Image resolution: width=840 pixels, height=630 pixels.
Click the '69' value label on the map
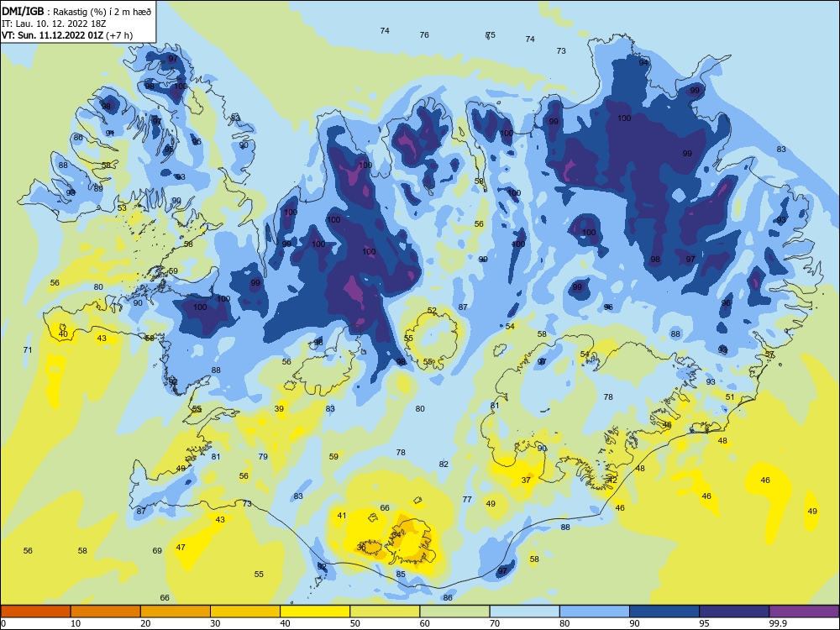coord(157,551)
